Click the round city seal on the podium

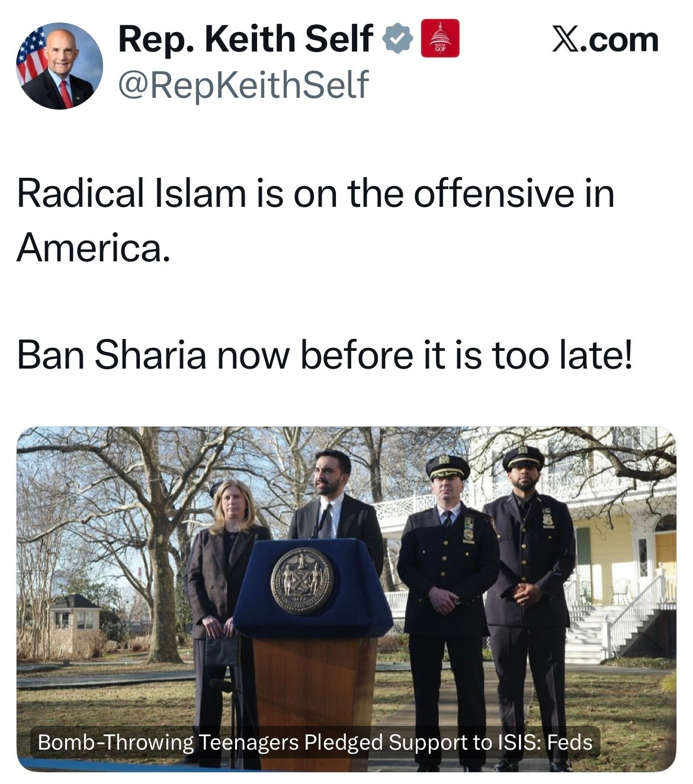coord(302,580)
